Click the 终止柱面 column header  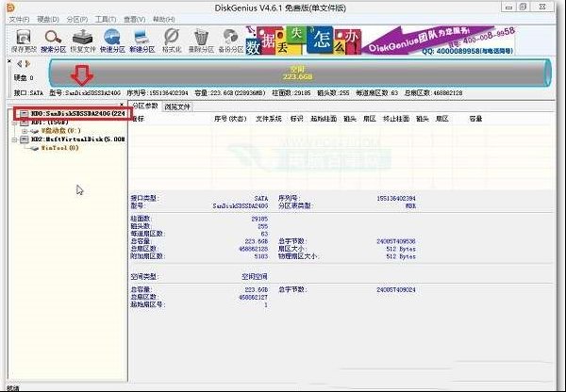click(396, 119)
